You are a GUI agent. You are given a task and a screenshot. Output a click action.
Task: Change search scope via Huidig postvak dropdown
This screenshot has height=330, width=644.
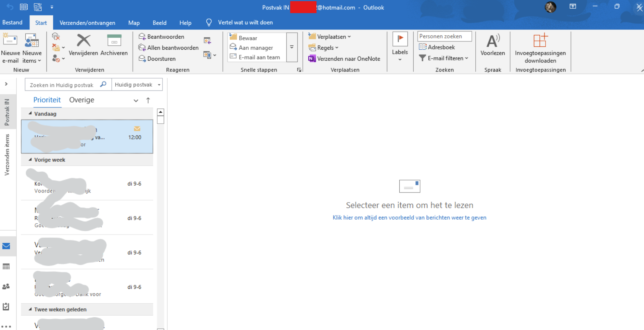click(137, 85)
